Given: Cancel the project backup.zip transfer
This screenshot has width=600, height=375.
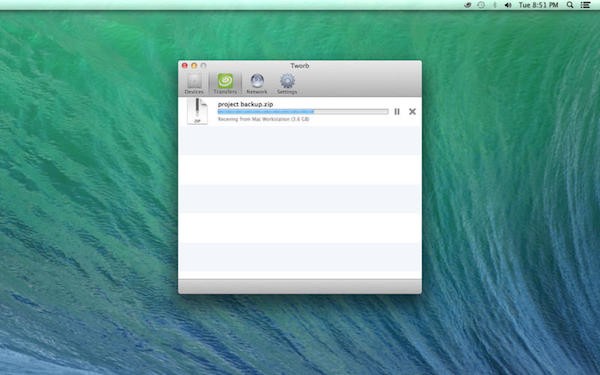Looking at the screenshot, I should [412, 111].
